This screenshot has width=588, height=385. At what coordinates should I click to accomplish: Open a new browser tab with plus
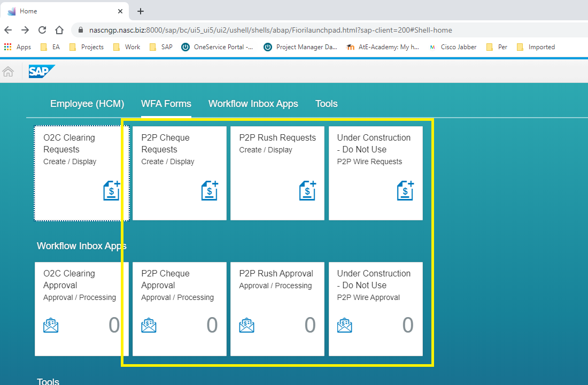click(x=140, y=11)
